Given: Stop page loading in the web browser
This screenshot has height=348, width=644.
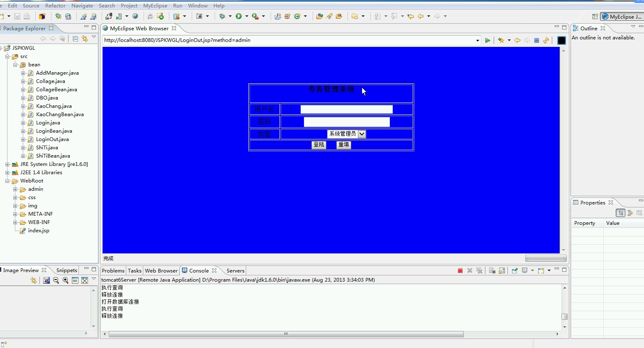Looking at the screenshot, I should [536, 40].
